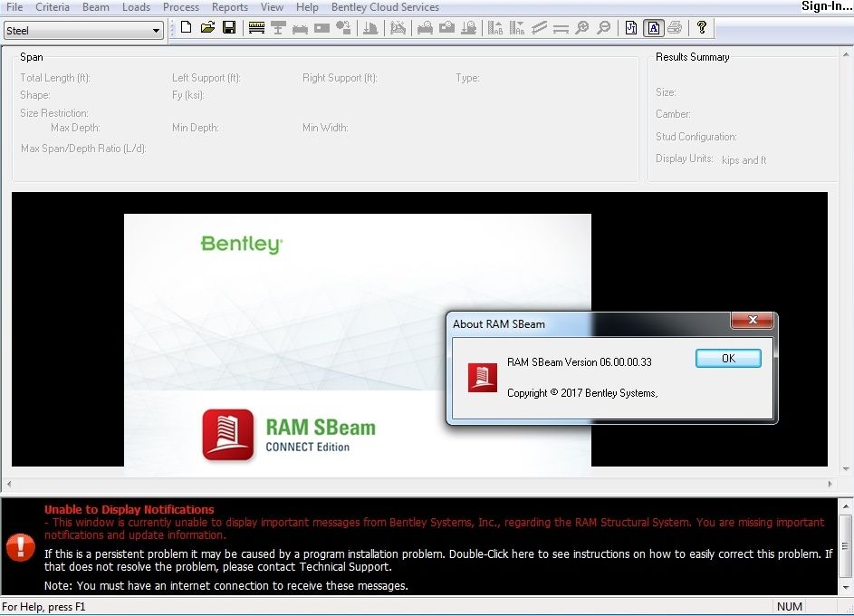The image size is (854, 616).
Task: Open the Reports menu
Action: [230, 7]
